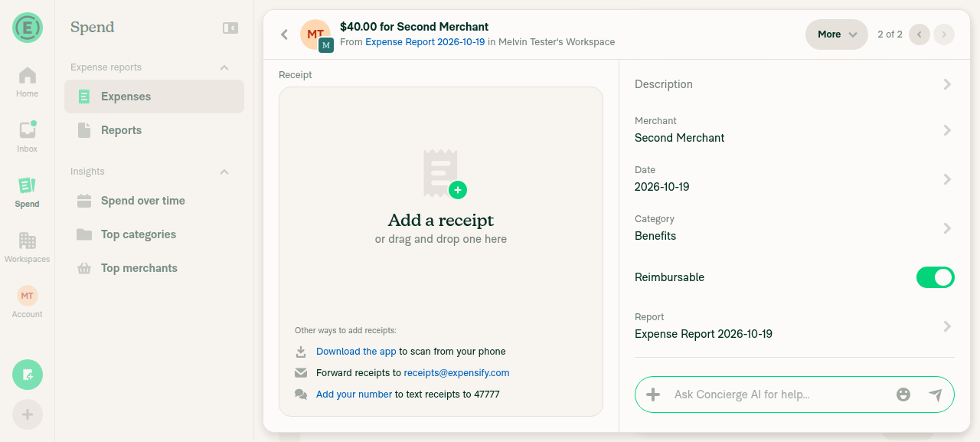Click the Second Merchant value

coord(680,138)
